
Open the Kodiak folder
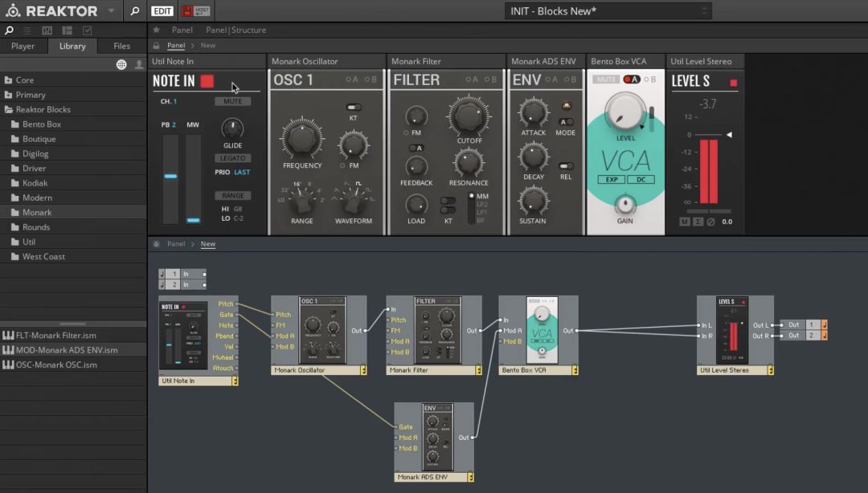point(73,183)
